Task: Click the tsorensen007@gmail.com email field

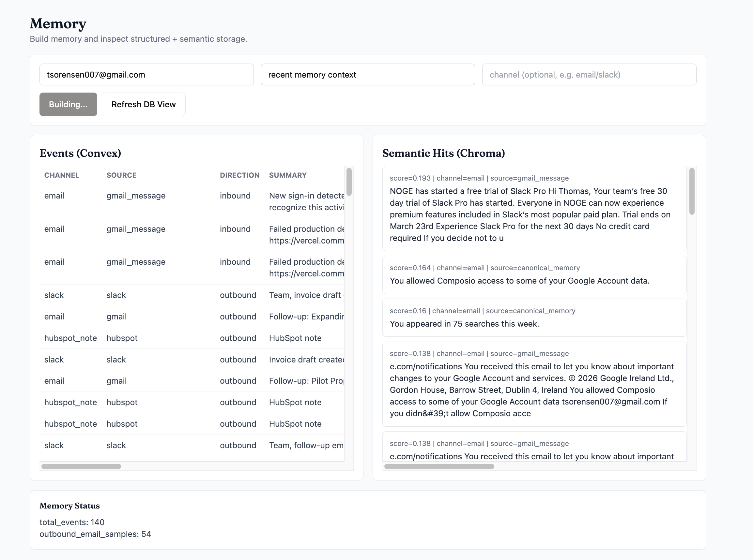Action: coord(146,75)
